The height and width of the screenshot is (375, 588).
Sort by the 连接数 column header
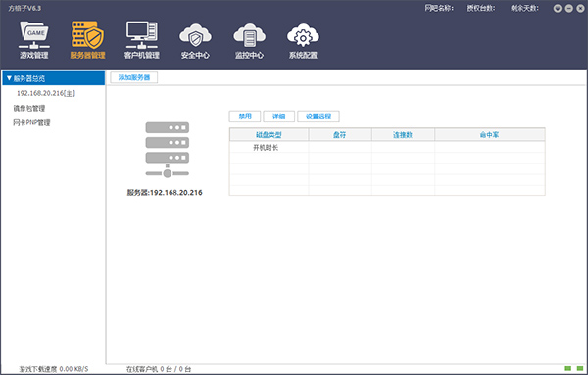403,134
